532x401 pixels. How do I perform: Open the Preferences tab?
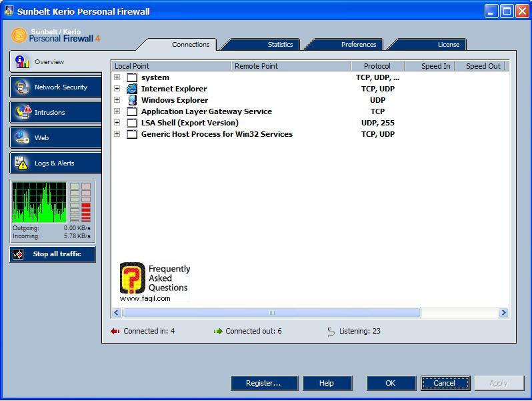point(359,45)
